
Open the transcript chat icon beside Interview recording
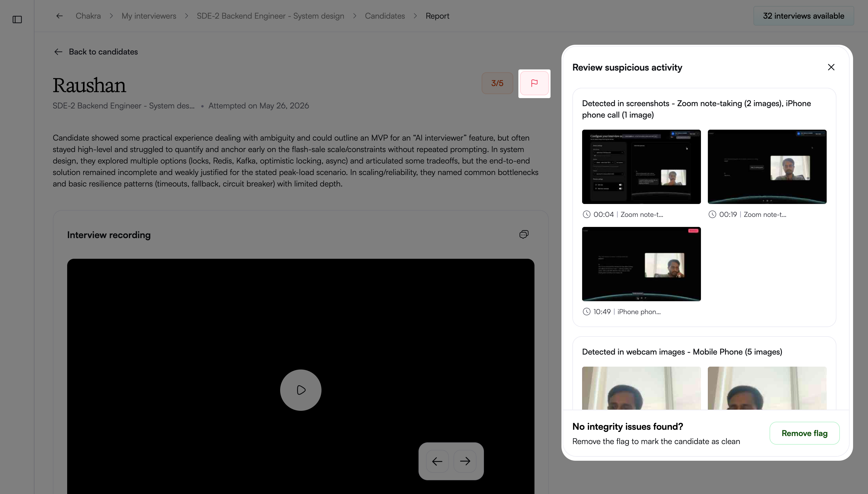(524, 234)
